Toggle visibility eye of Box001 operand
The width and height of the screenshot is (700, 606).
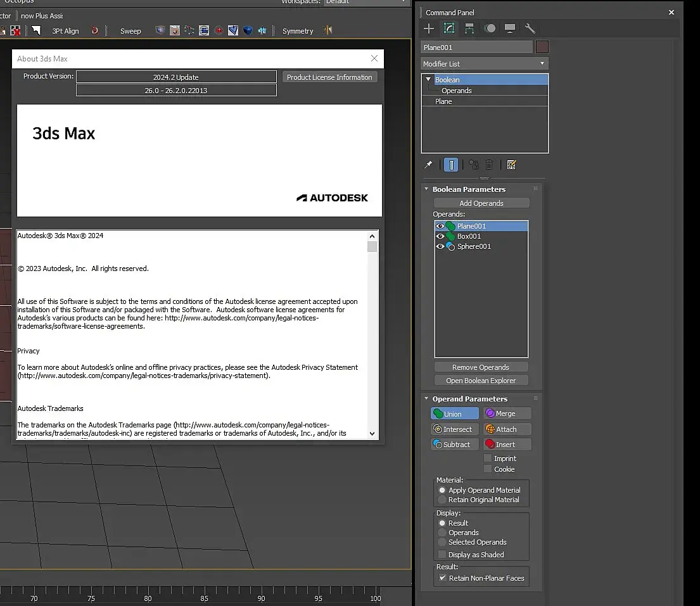[440, 236]
